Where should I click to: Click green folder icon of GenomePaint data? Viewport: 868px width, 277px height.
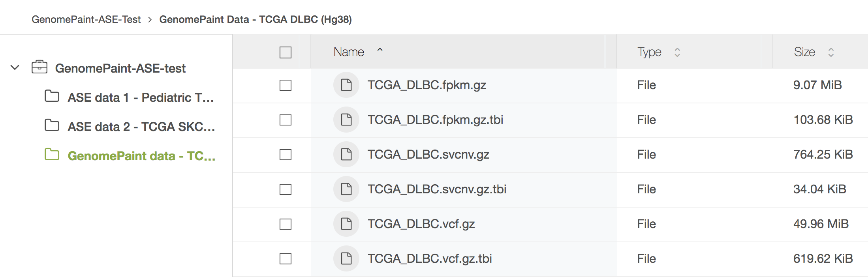pos(52,154)
